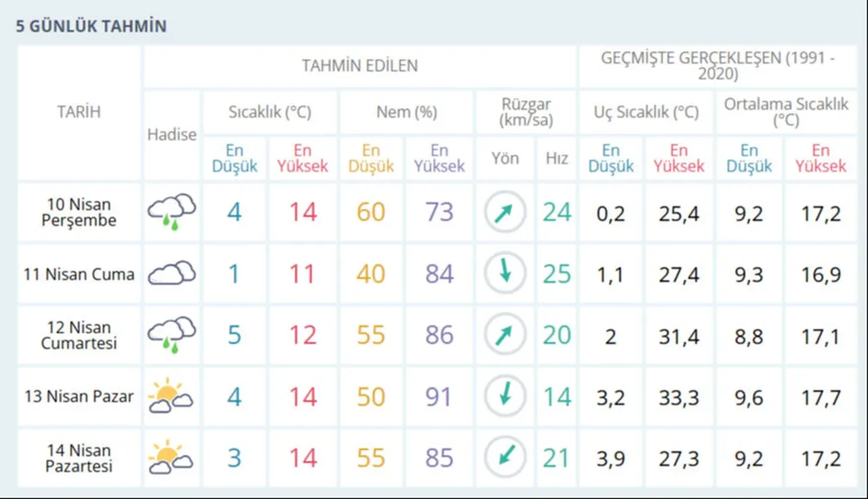
Task: Click the rainy cloud icon for 12 Nisan Cumartesi
Action: point(172,335)
